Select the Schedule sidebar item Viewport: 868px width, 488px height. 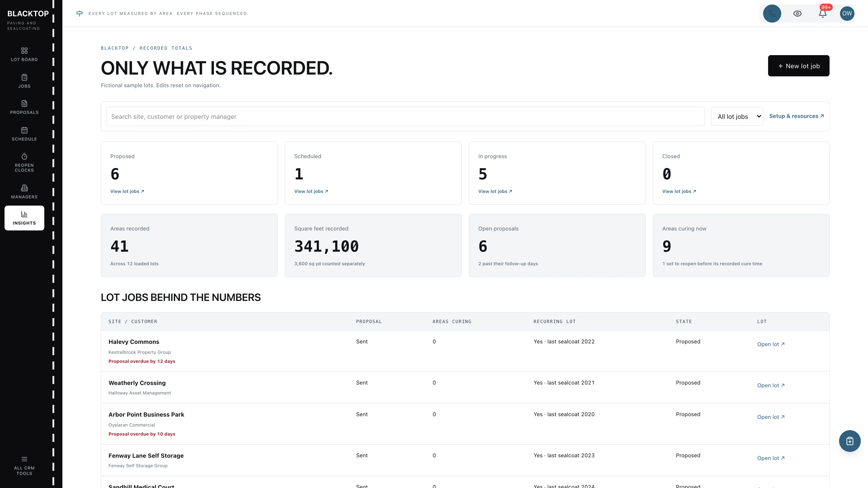click(24, 134)
